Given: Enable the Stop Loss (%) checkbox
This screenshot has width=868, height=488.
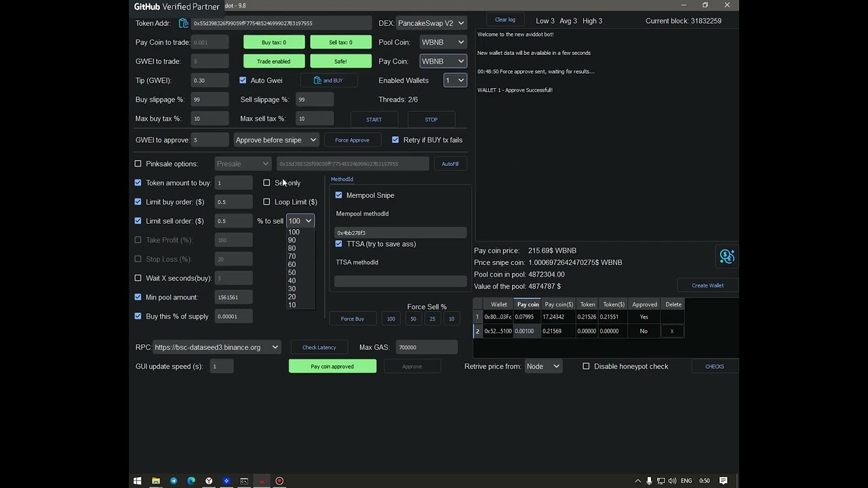Looking at the screenshot, I should coord(138,259).
